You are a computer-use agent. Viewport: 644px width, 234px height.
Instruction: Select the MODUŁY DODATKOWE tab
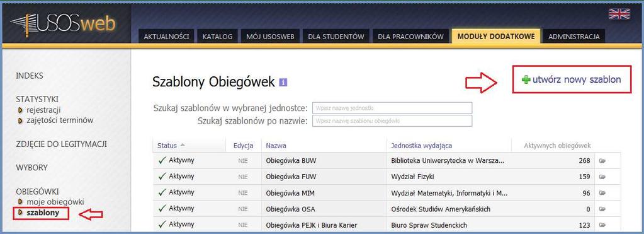coord(496,36)
